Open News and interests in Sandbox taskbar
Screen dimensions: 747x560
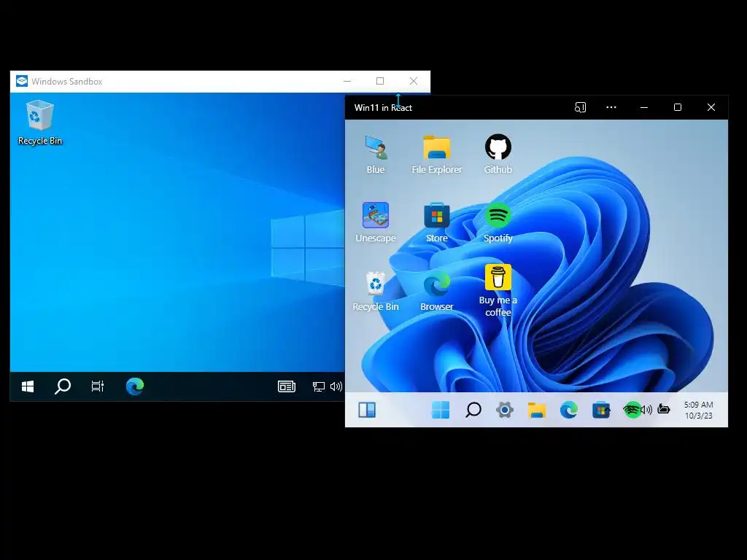coord(286,386)
